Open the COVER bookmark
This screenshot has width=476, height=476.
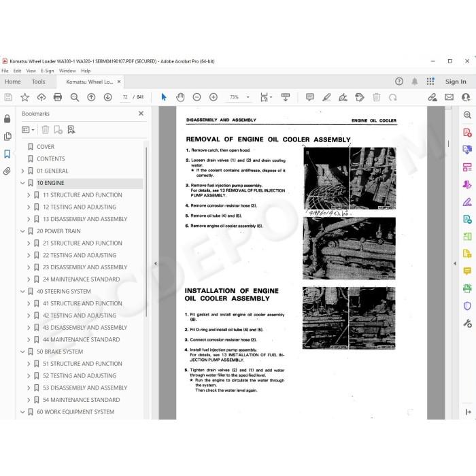tap(46, 147)
